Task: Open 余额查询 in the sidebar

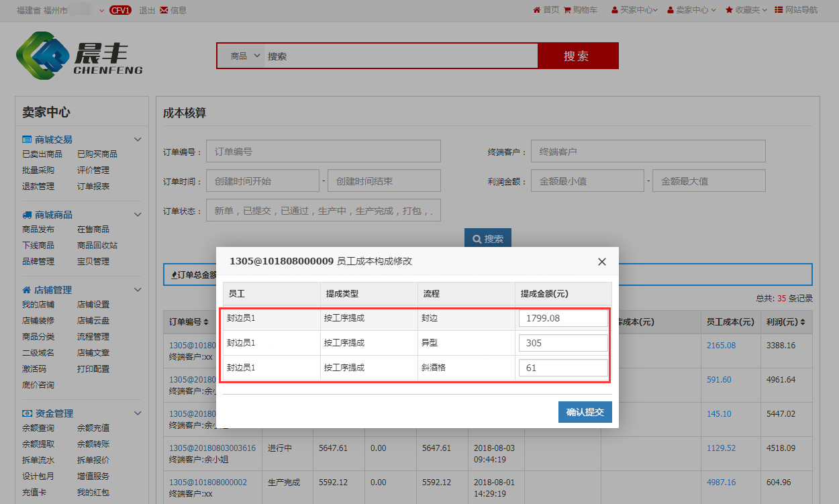Action: click(x=38, y=428)
